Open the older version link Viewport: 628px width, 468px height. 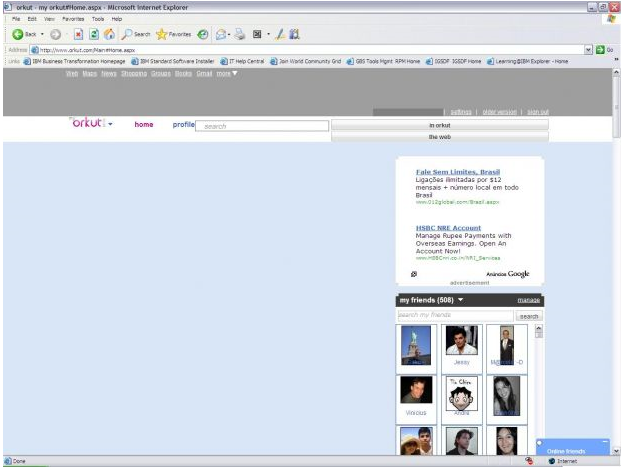pos(499,112)
